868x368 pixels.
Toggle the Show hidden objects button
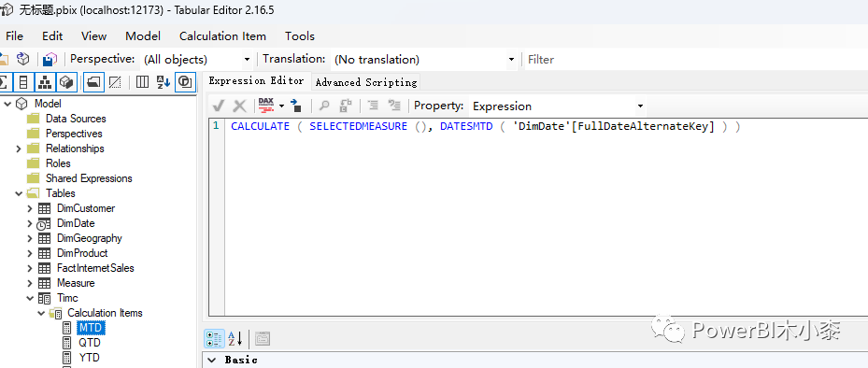(x=115, y=82)
